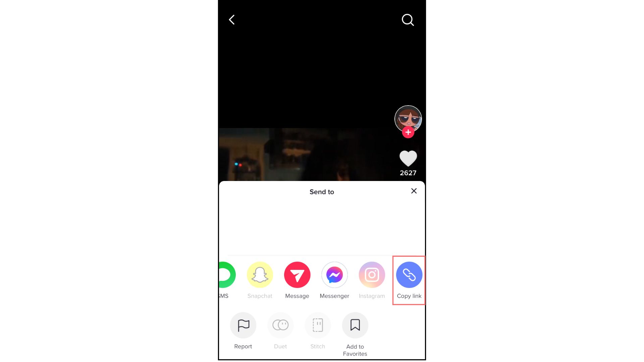The width and height of the screenshot is (644, 362).
Task: Navigate back with arrow button
Action: tap(232, 19)
